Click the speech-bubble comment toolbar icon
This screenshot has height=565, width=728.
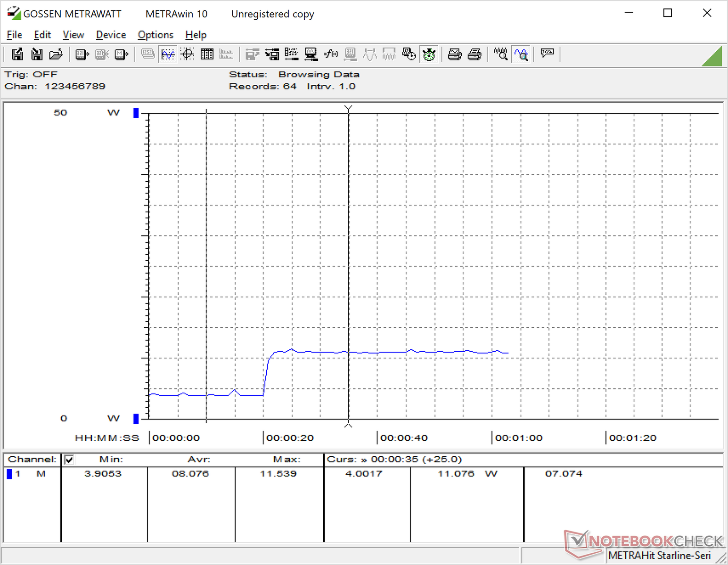coord(547,53)
